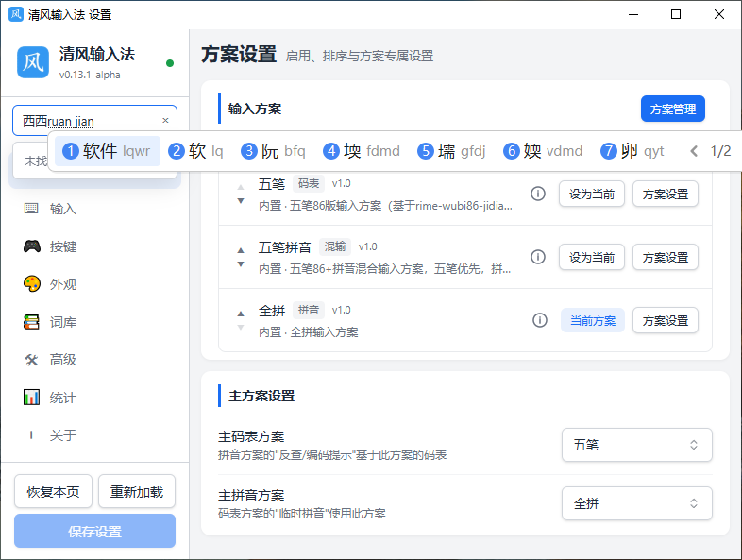Choose candidate 5 瑌 gfdj
The width and height of the screenshot is (742, 560).
click(451, 151)
